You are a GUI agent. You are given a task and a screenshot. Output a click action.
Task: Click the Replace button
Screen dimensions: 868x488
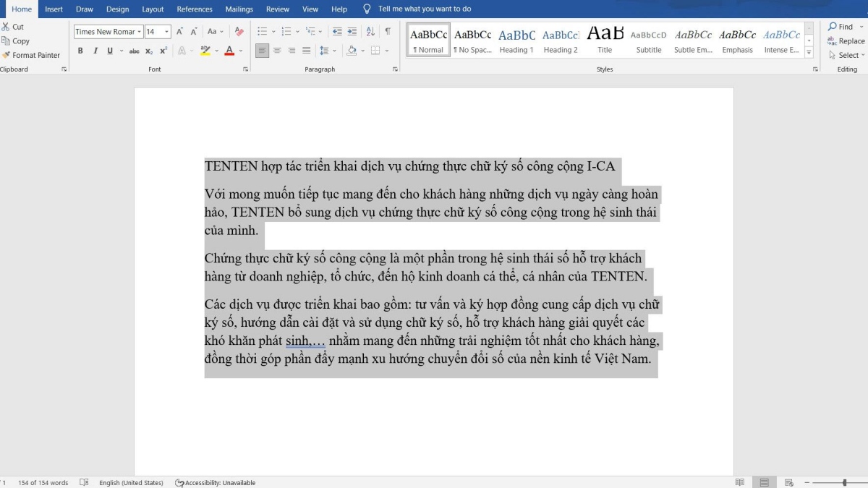pyautogui.click(x=846, y=41)
